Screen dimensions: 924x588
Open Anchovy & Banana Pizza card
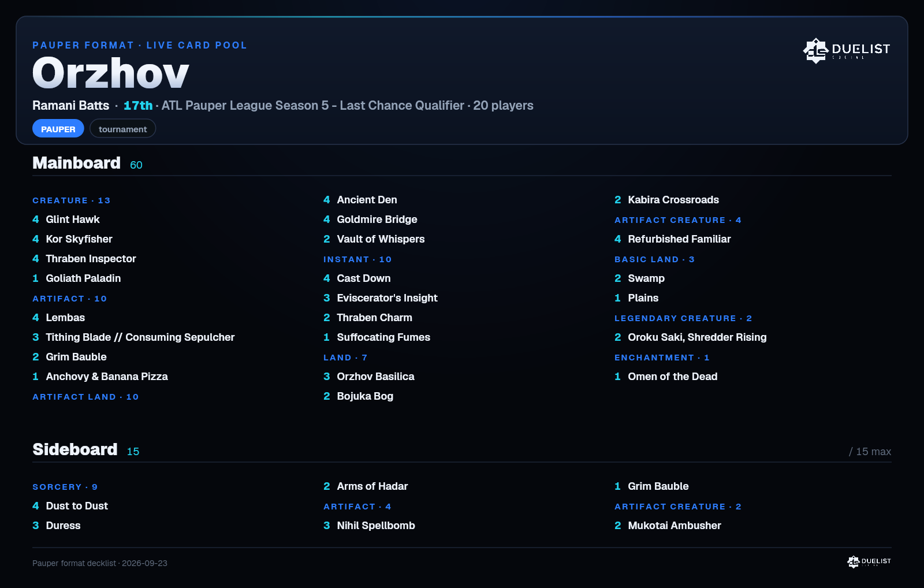coord(107,377)
